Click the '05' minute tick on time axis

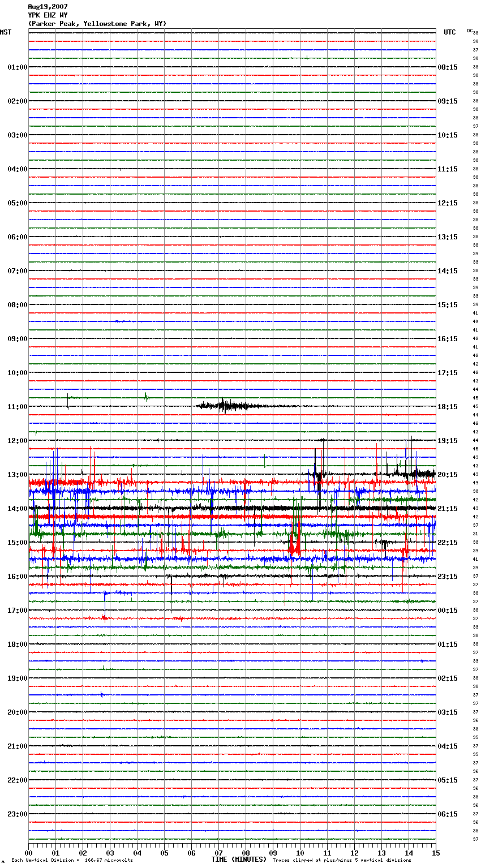(x=164, y=853)
